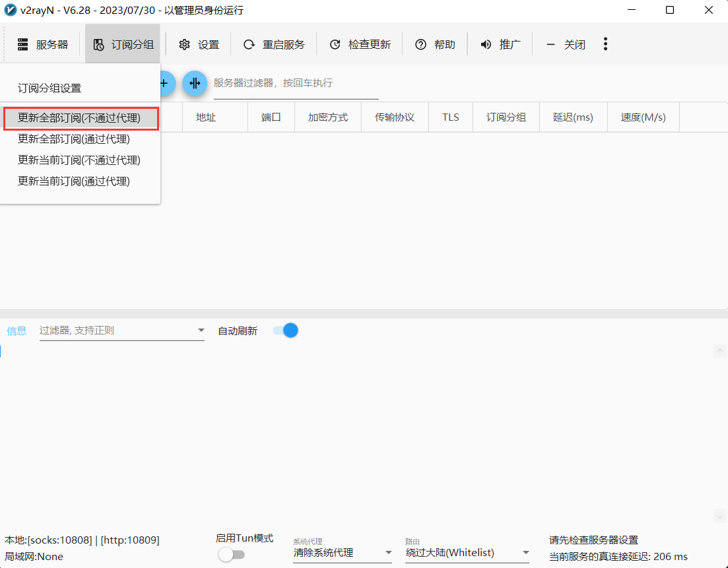Image resolution: width=728 pixels, height=568 pixels.
Task: Open the 帮助 help question icon
Action: point(420,44)
